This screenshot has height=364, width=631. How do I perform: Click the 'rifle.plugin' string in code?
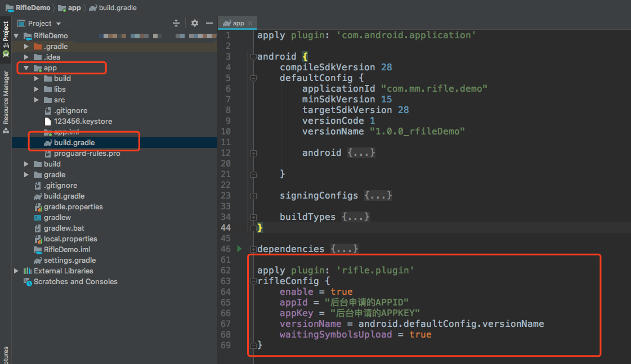pyautogui.click(x=375, y=270)
